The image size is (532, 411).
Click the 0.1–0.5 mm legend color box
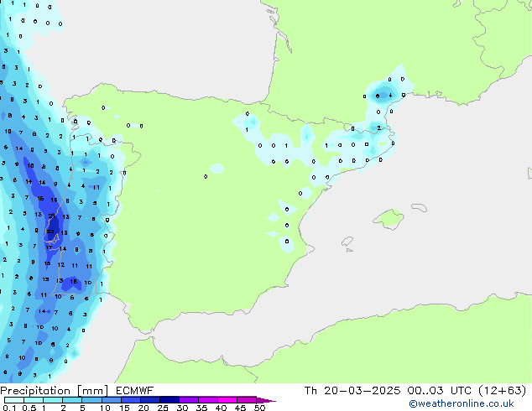[14, 400]
